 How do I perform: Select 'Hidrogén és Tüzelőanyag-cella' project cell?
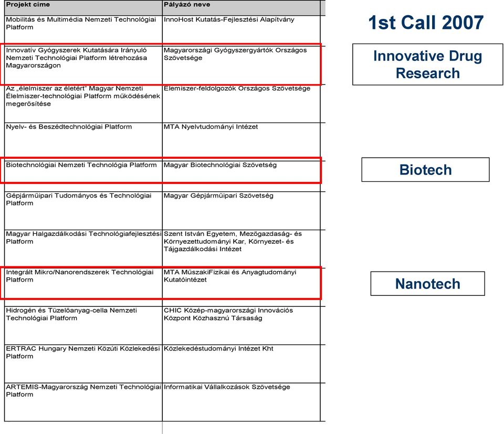click(83, 325)
